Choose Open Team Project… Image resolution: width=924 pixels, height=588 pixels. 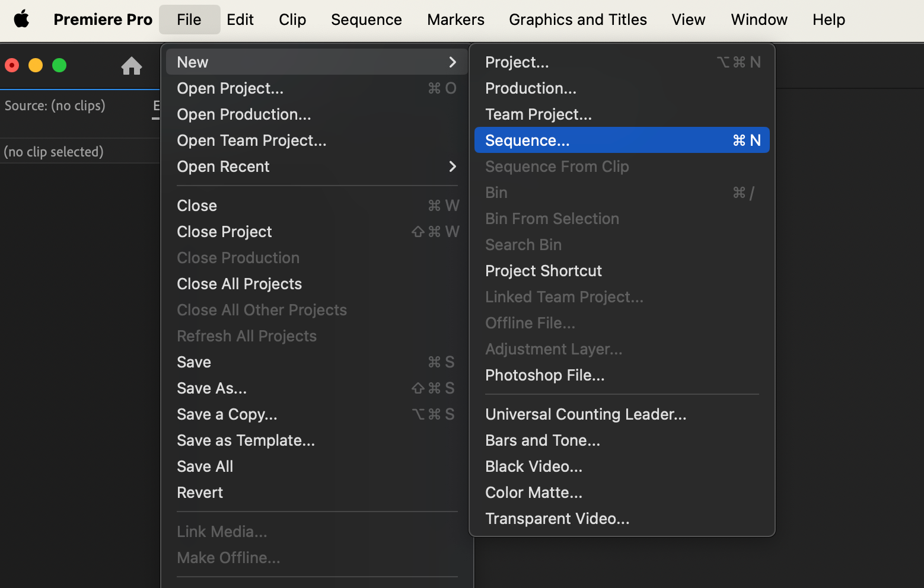[317, 140]
